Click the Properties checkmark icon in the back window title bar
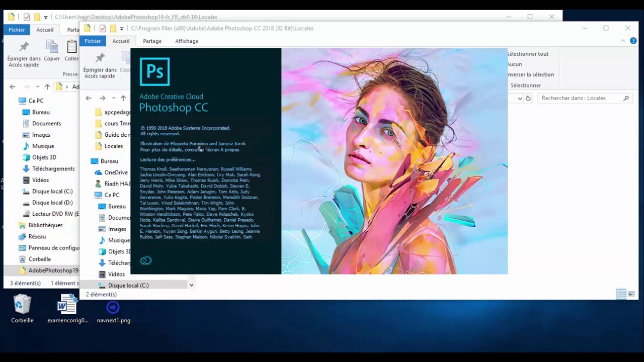Viewport: 644px width, 362px height. [27, 17]
